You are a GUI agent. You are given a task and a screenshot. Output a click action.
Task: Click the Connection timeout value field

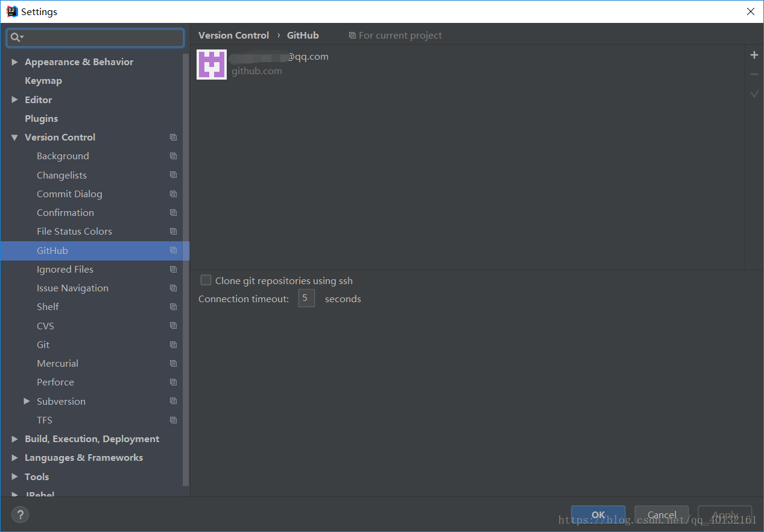pos(306,298)
